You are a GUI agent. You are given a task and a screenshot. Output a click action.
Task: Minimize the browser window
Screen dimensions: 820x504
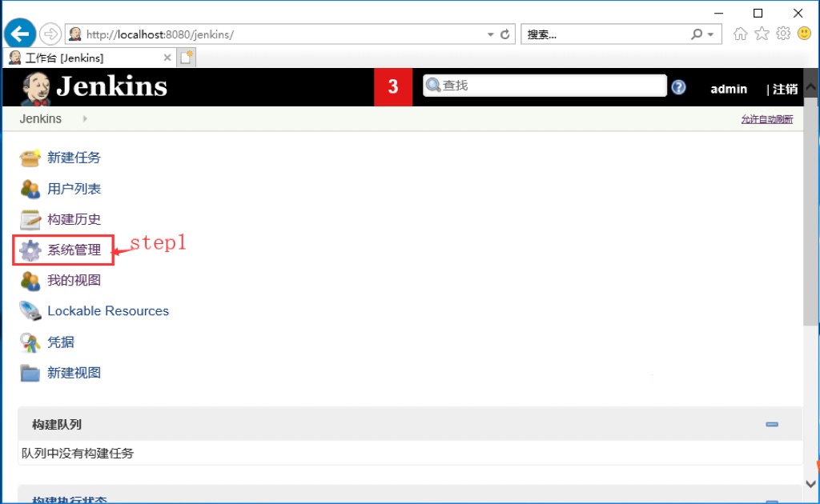(718, 13)
